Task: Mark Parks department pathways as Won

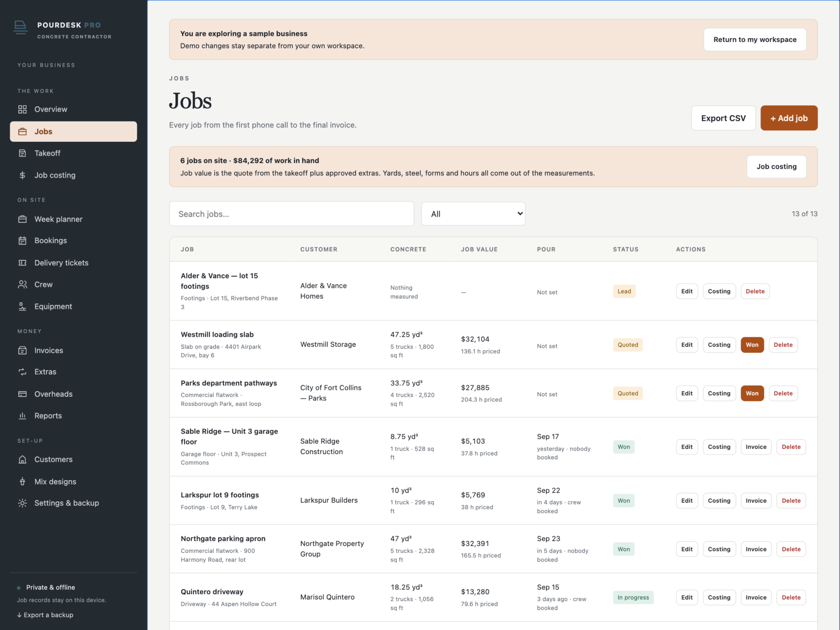Action: click(752, 393)
